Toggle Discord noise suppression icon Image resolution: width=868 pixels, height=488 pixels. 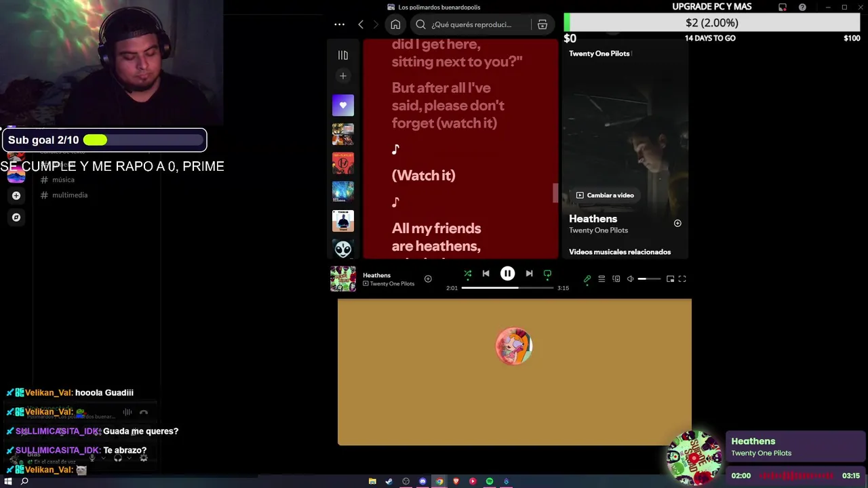click(x=127, y=412)
